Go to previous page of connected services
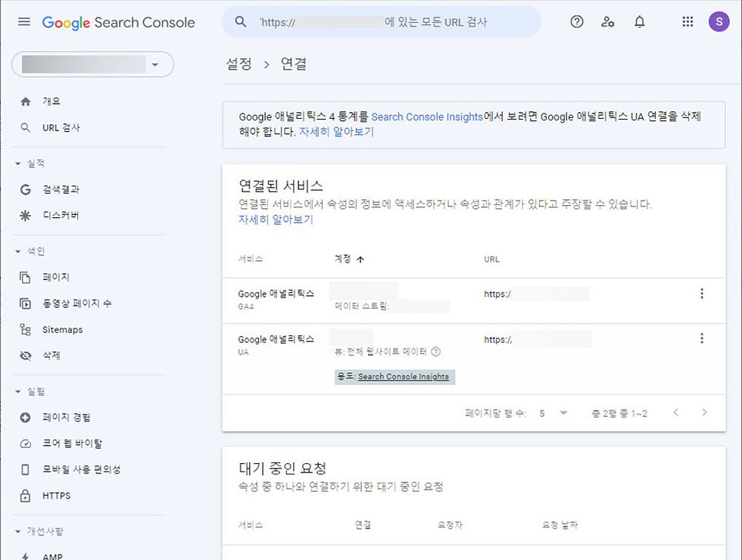This screenshot has width=742, height=560. (675, 412)
